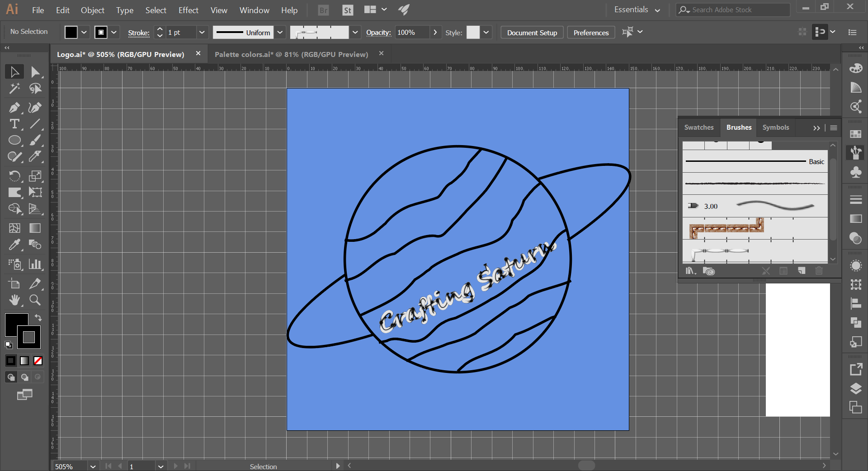Select the Selection tool arrow
Screen dimensions: 868x471
pos(14,72)
